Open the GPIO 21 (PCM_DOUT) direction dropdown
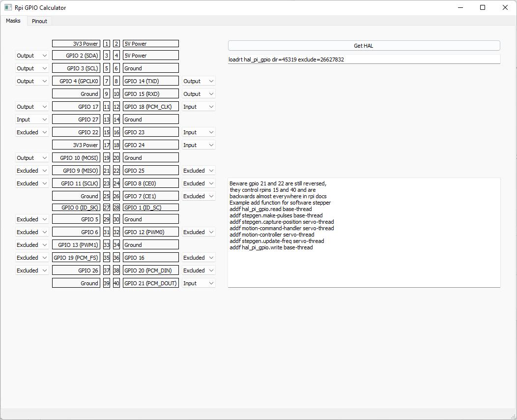This screenshot has width=517, height=420. pyautogui.click(x=199, y=283)
